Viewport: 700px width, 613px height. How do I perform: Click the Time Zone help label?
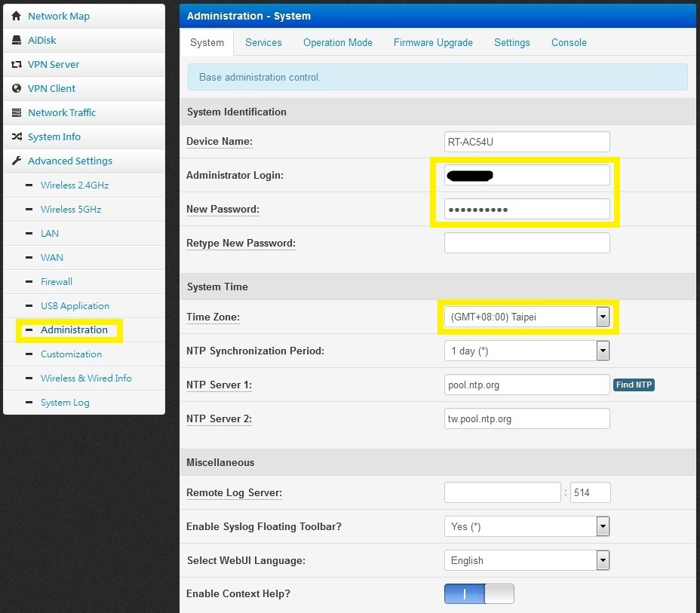[213, 317]
